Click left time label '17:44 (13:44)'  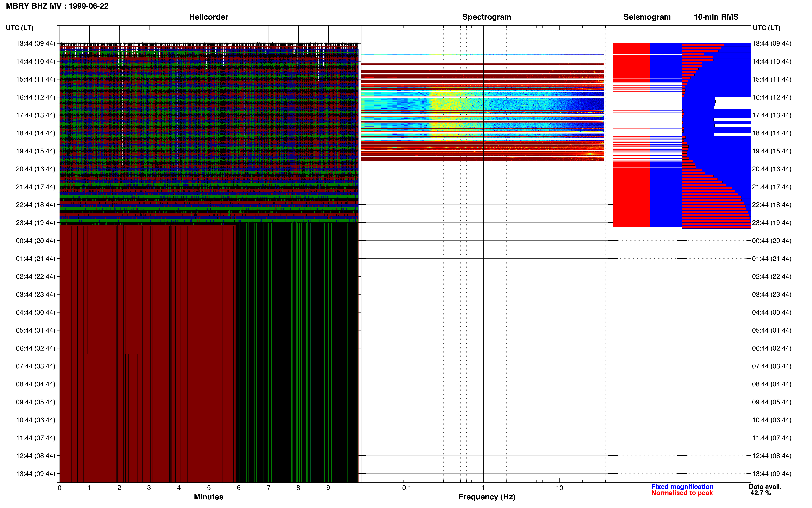pos(36,115)
